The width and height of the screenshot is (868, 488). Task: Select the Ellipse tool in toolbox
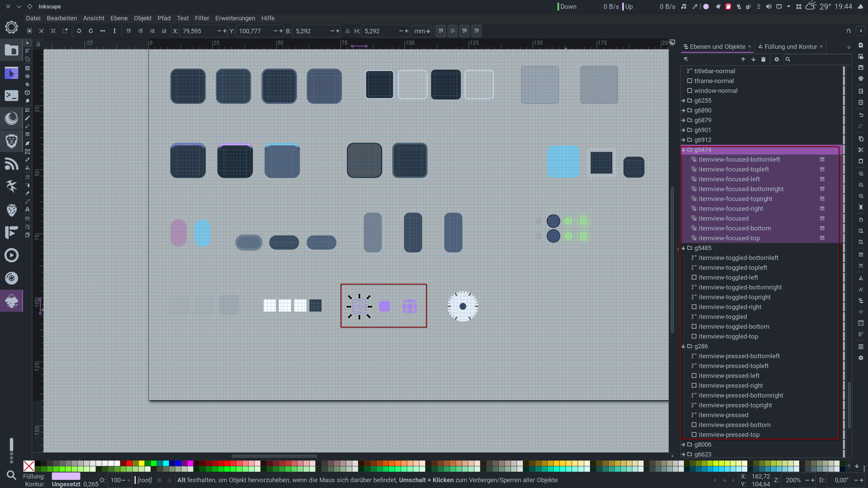(x=27, y=76)
